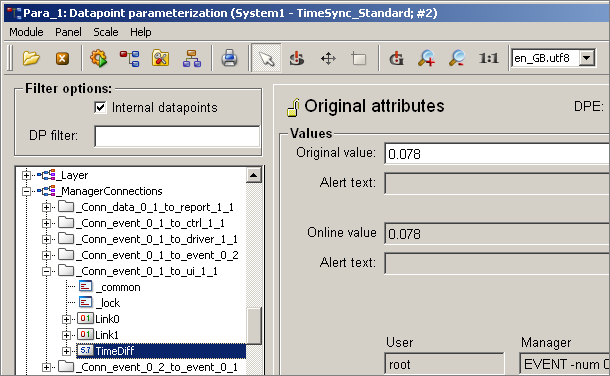Expand the _Layer tree node
Viewport: 610px width, 376px height.
[x=26, y=175]
